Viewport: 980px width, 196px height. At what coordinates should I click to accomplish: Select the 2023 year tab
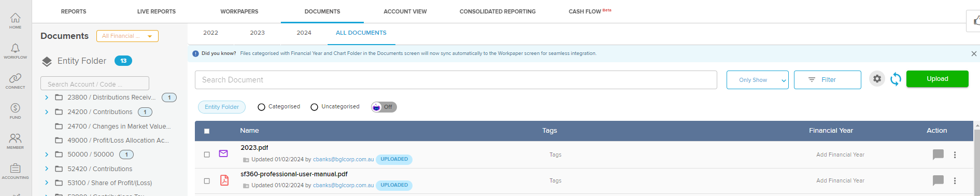pos(257,33)
